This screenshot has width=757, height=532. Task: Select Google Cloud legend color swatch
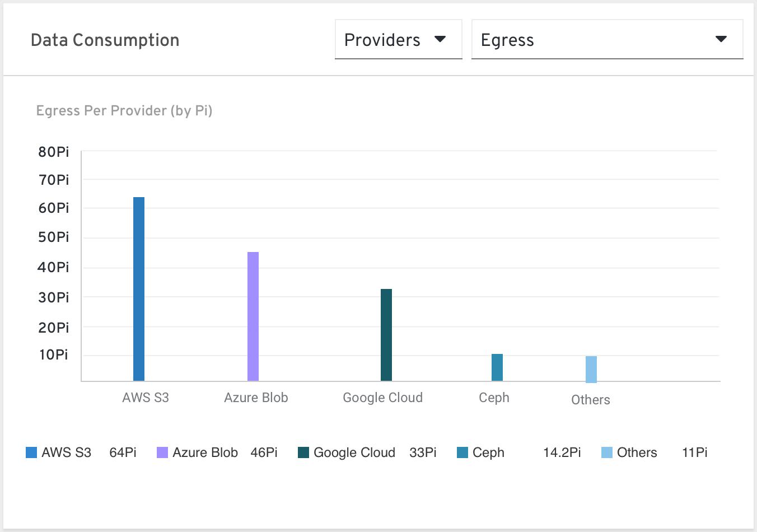pyautogui.click(x=303, y=452)
